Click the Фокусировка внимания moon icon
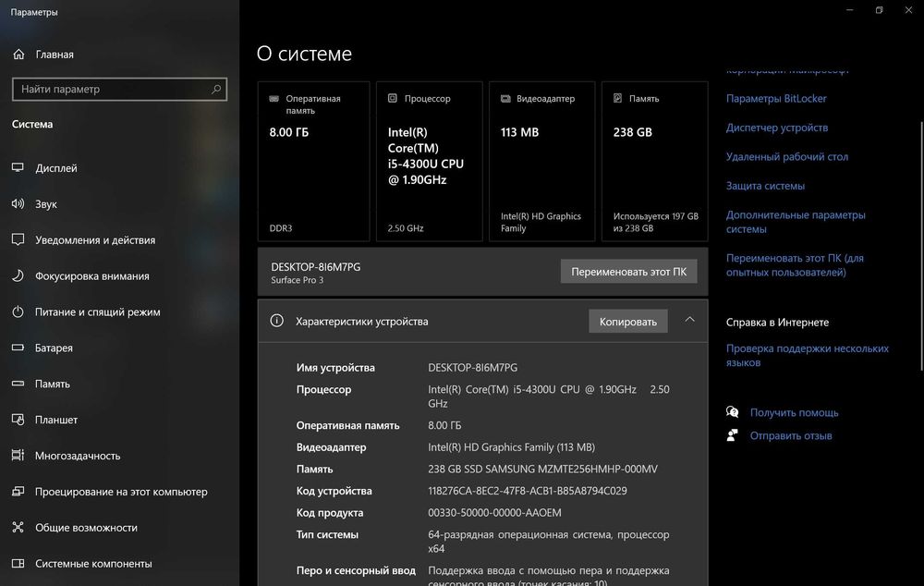 [18, 275]
